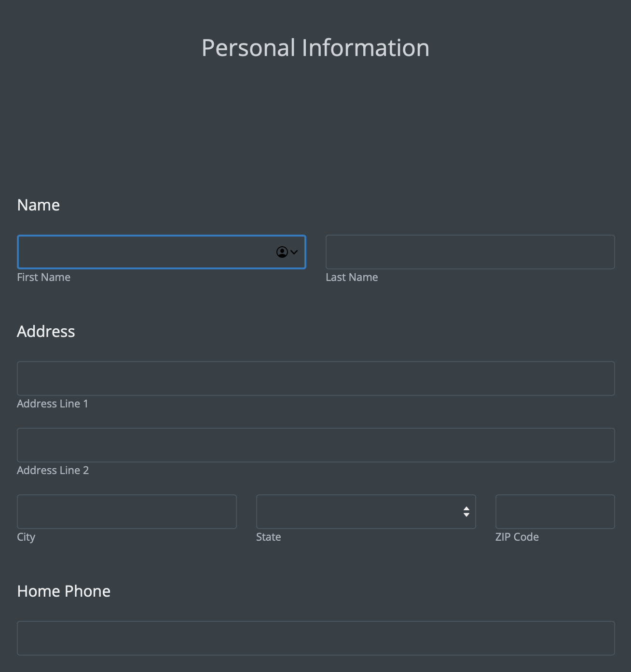
Task: Click the Home Phone input box
Action: point(315,638)
